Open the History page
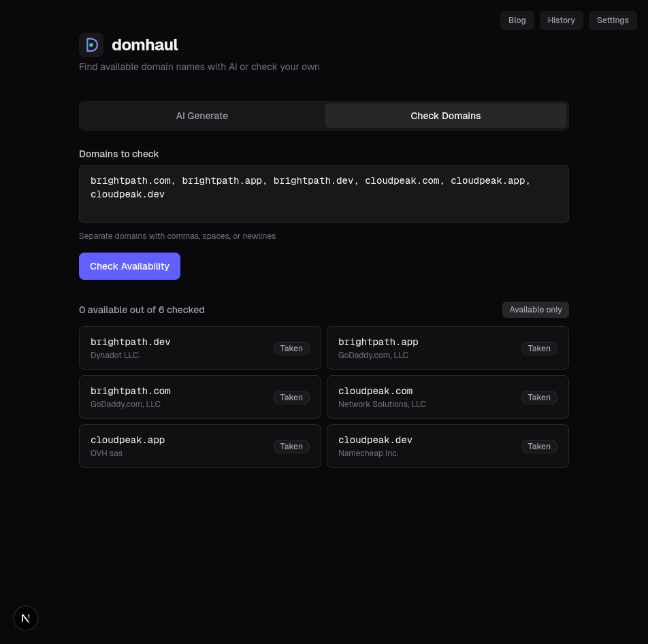Viewport: 648px width, 644px height. [x=561, y=20]
